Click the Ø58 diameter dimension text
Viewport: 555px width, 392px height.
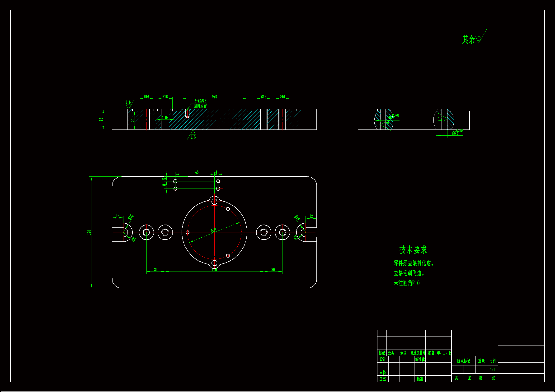pyautogui.click(x=213, y=231)
